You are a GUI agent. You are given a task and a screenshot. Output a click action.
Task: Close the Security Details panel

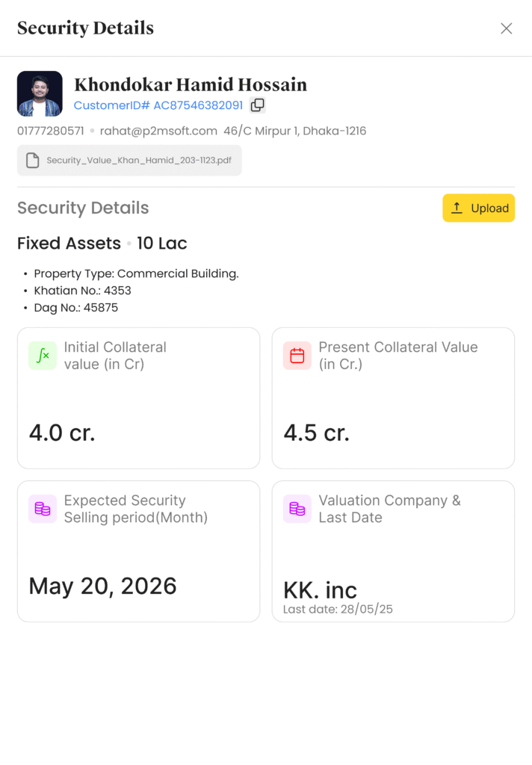point(506,28)
